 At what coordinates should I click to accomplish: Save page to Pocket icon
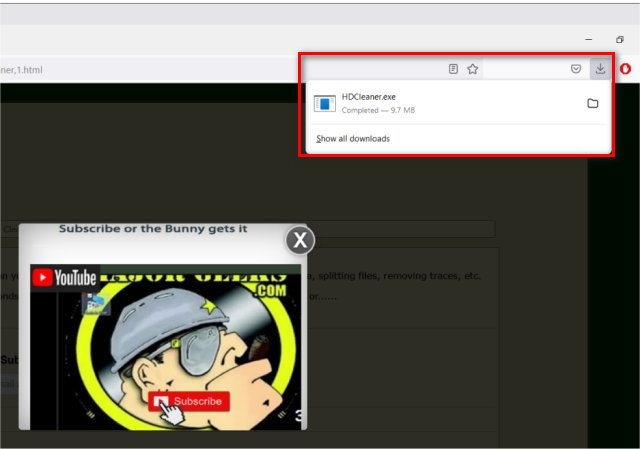tap(576, 69)
